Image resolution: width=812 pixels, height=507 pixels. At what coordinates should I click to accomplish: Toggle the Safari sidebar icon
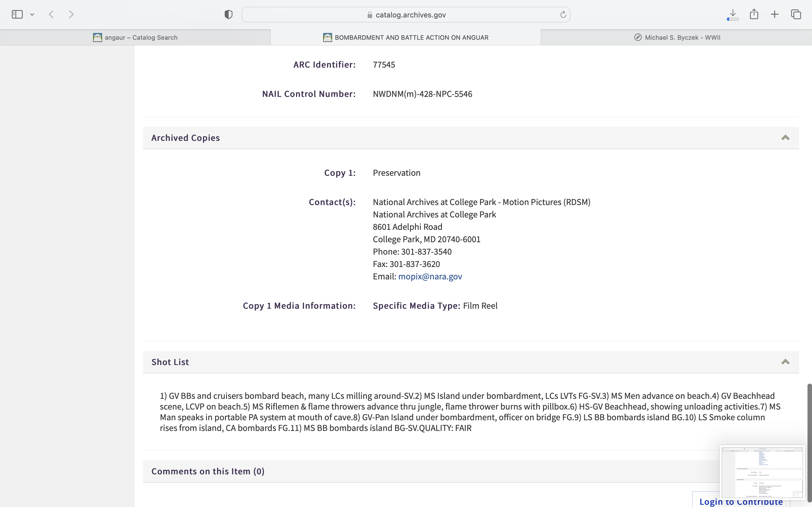coord(17,14)
